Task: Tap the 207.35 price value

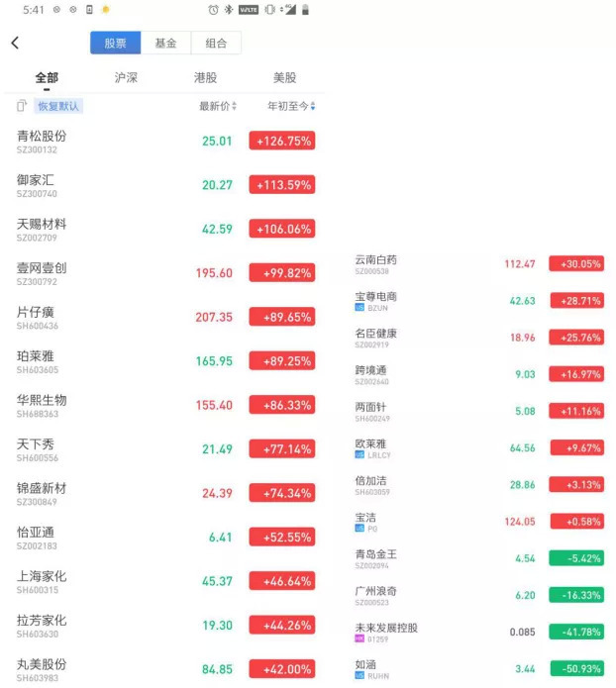Action: 214,317
